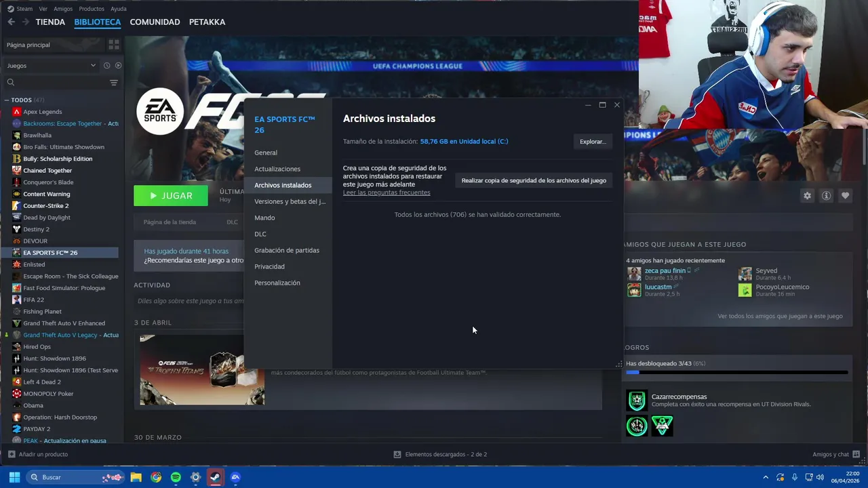Click Realizar copia de seguridad button
The height and width of the screenshot is (488, 868).
(534, 180)
